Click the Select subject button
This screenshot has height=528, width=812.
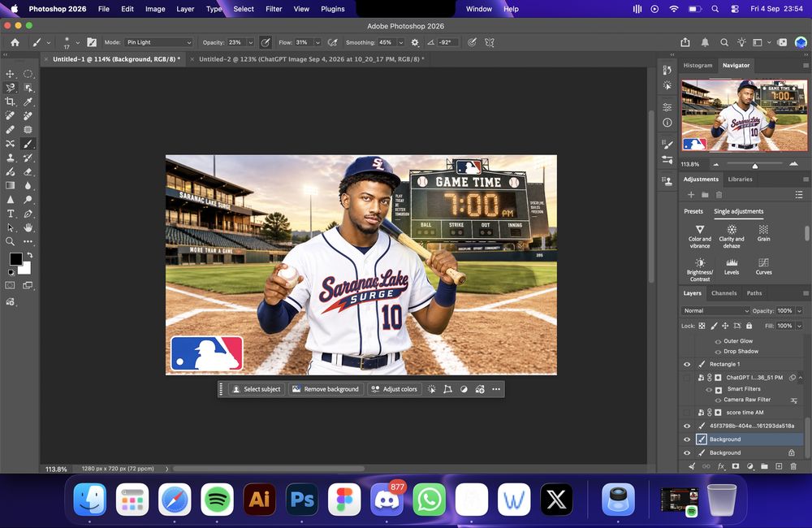[x=257, y=389]
